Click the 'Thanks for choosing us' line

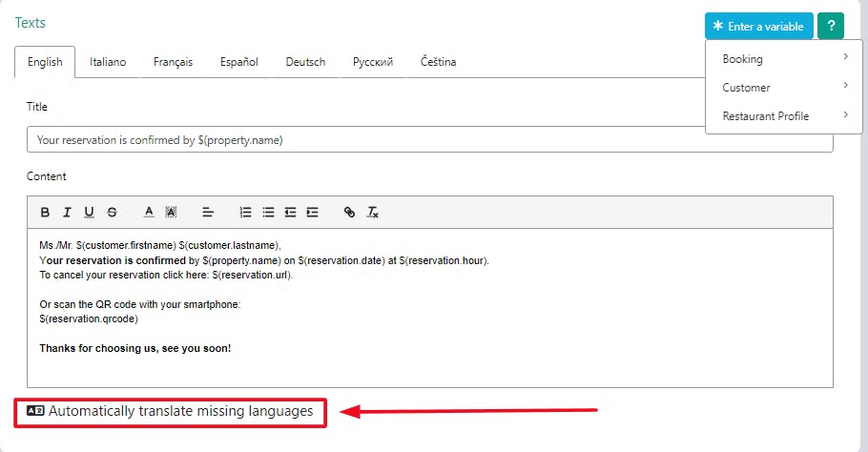click(135, 348)
